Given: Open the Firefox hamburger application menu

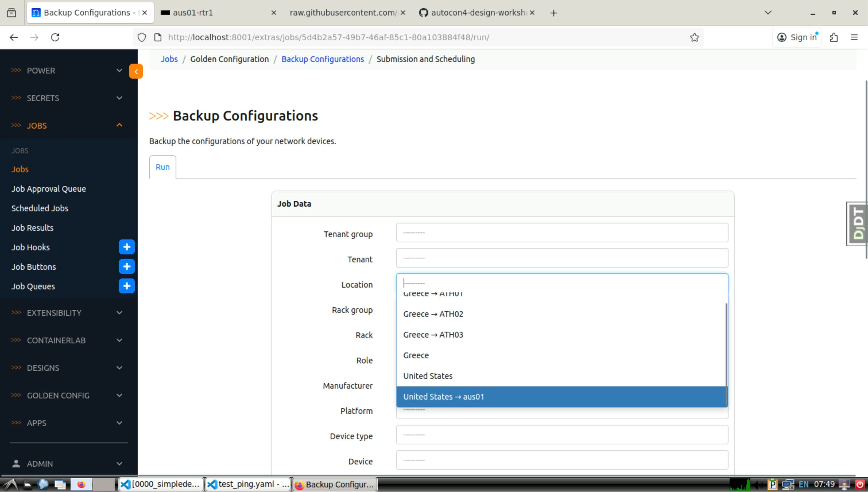Looking at the screenshot, I should (x=854, y=37).
